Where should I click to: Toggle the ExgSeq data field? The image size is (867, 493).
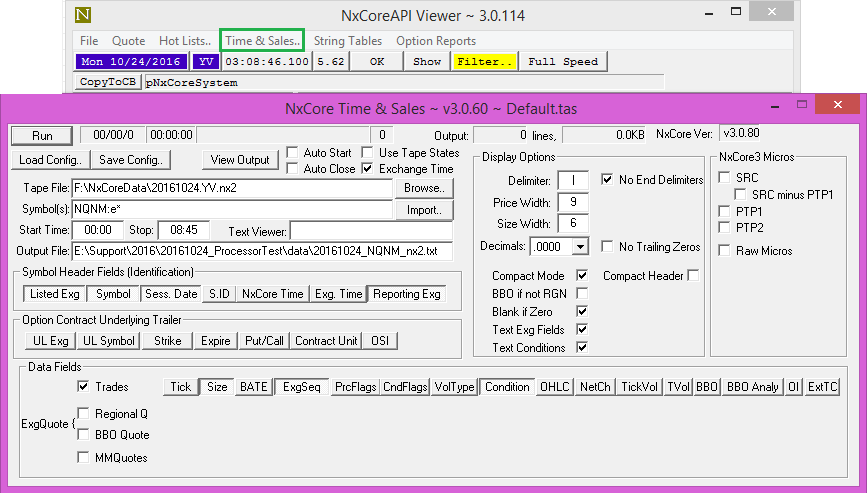pos(302,387)
